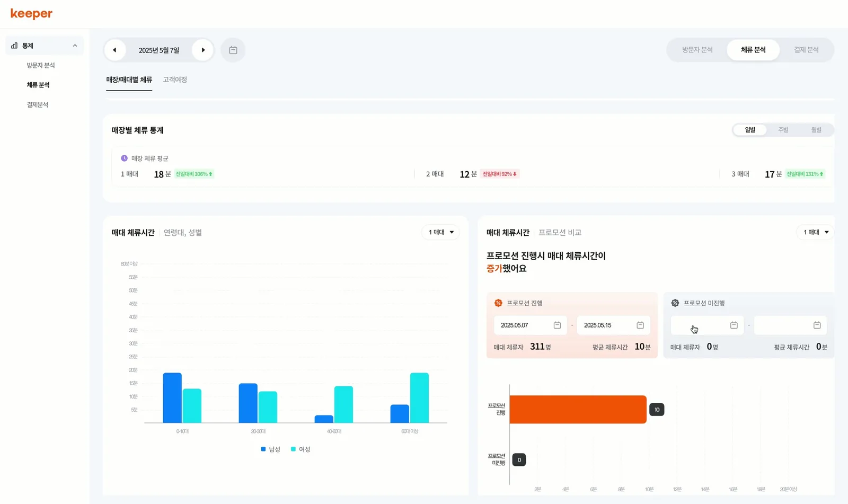Switch period toggle to 월별
Screen dimensions: 848x504
(816, 130)
